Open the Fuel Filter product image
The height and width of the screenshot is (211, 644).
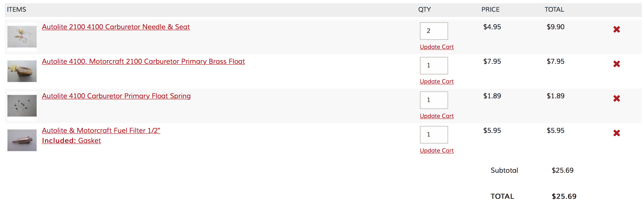point(22,140)
